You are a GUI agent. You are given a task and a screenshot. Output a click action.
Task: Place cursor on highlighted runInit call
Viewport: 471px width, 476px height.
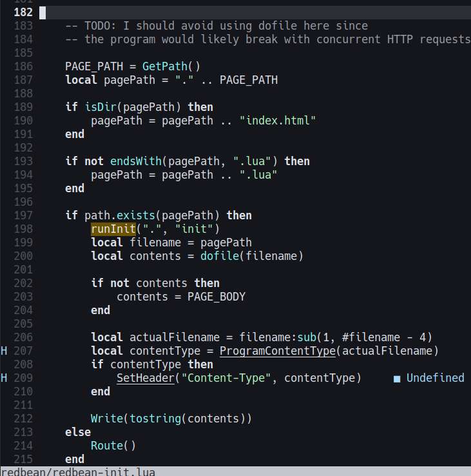pos(113,229)
